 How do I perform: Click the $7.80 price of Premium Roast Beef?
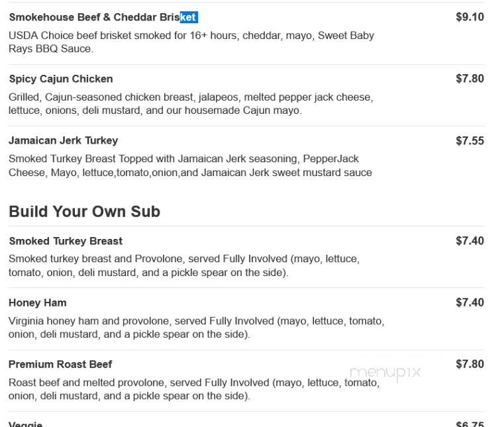[x=470, y=364]
